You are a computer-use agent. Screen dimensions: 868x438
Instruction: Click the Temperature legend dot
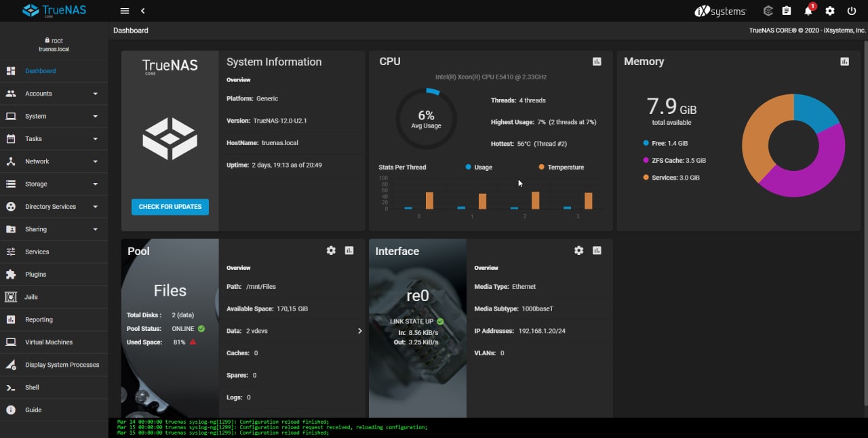(x=542, y=167)
